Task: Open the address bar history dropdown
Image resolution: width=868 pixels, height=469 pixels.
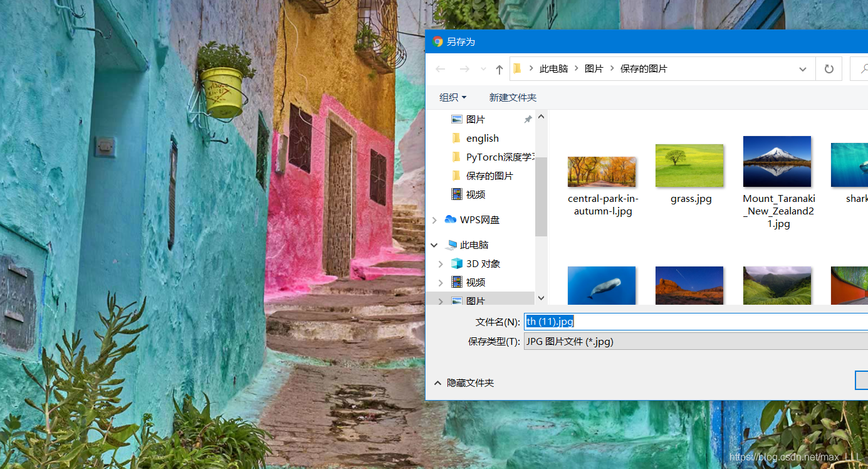Action: point(802,69)
